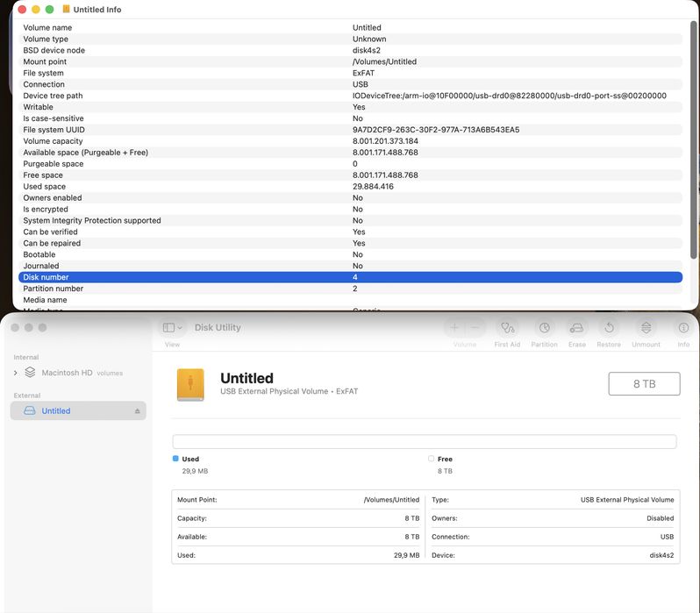Image resolution: width=700 pixels, height=613 pixels.
Task: Click the add volume plus icon
Action: [454, 328]
